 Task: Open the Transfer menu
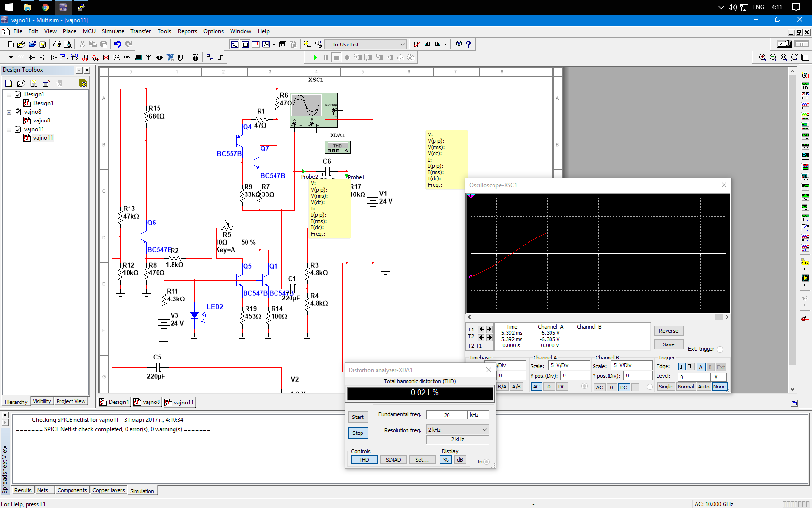[141, 31]
